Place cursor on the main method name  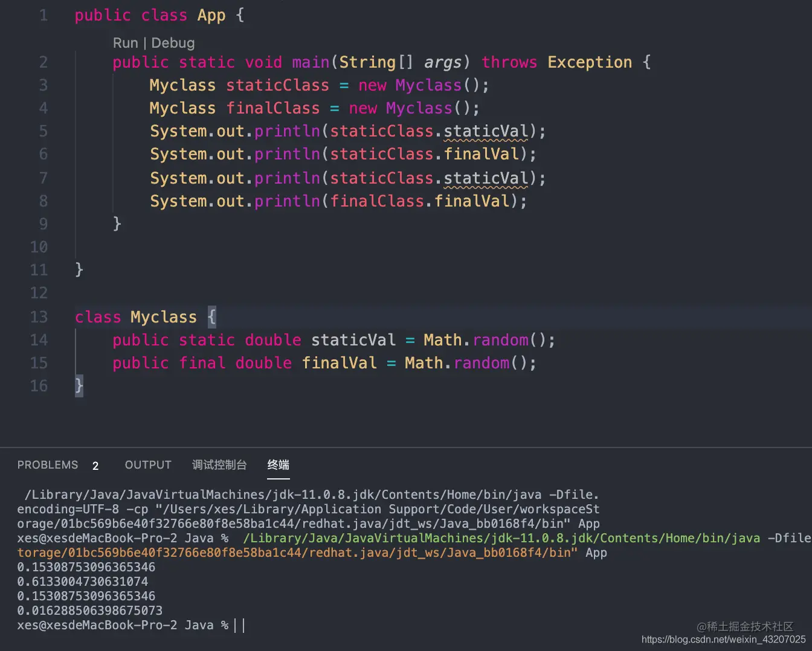[x=311, y=62]
